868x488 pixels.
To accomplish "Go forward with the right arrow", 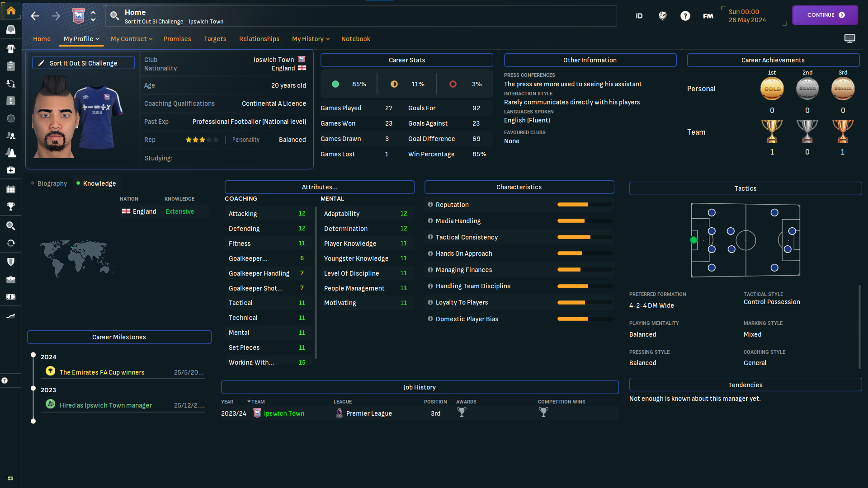I will click(x=56, y=16).
